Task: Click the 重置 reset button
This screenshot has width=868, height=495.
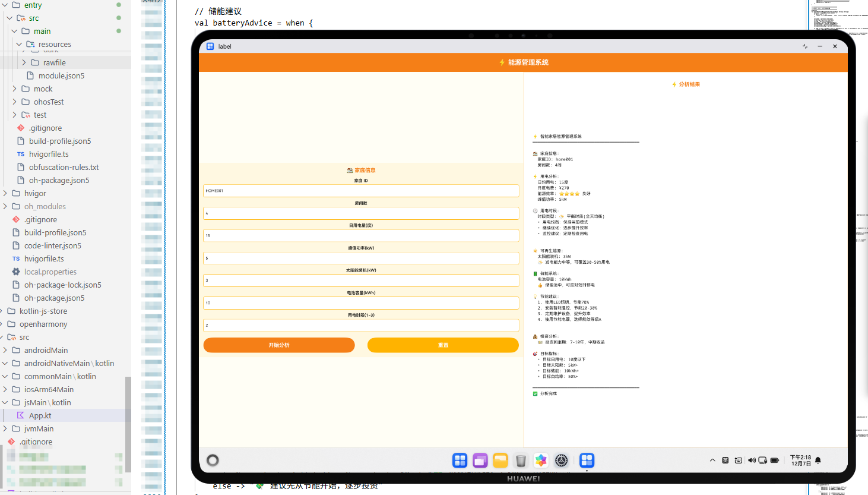Action: 443,345
